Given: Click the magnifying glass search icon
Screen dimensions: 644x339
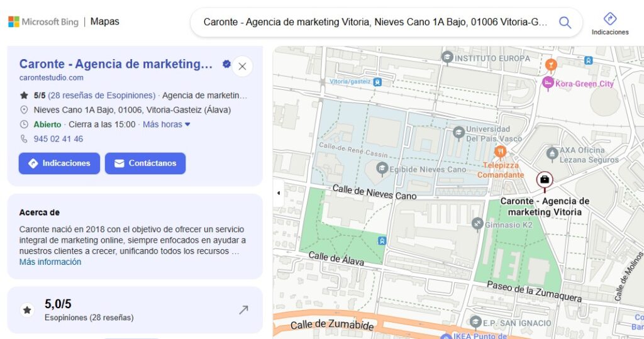Looking at the screenshot, I should [565, 22].
